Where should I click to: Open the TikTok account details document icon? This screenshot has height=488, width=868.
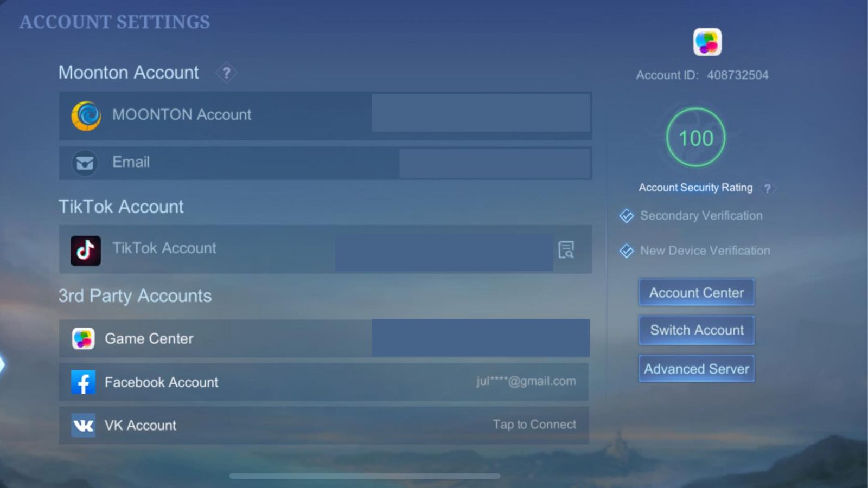pos(566,249)
